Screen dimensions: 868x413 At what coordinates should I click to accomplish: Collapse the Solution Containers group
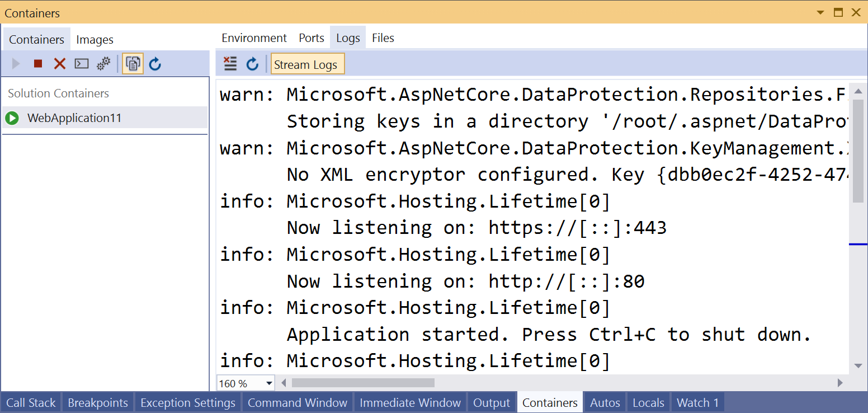click(x=58, y=93)
